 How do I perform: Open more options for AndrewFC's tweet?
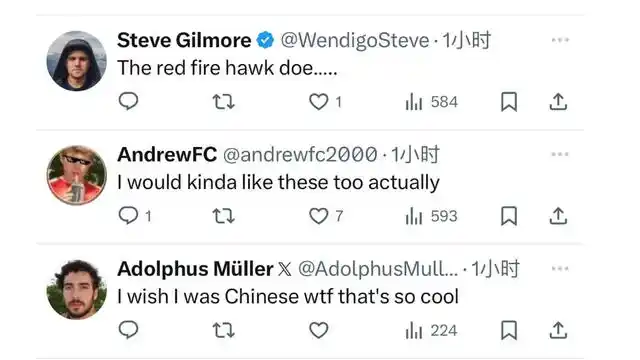pyautogui.click(x=560, y=154)
